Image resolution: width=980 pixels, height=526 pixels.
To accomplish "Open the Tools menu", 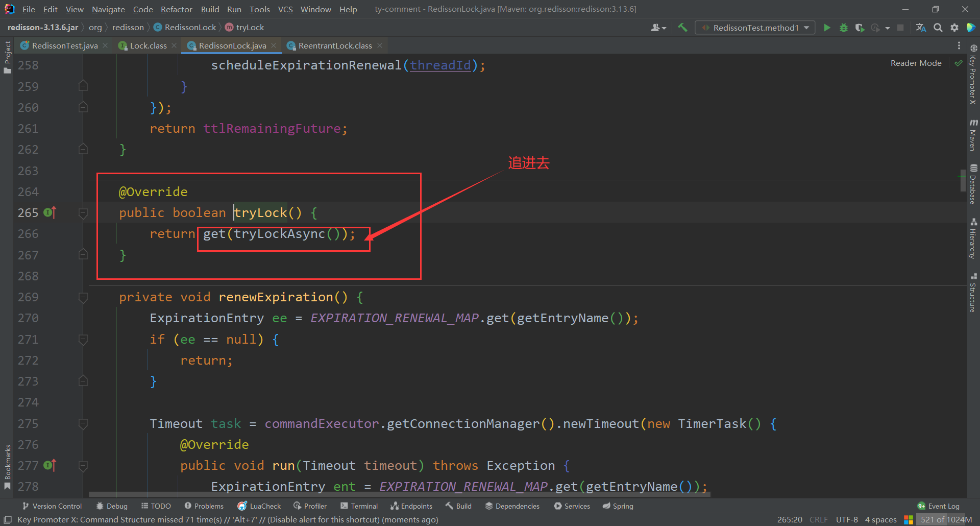I will pos(259,9).
